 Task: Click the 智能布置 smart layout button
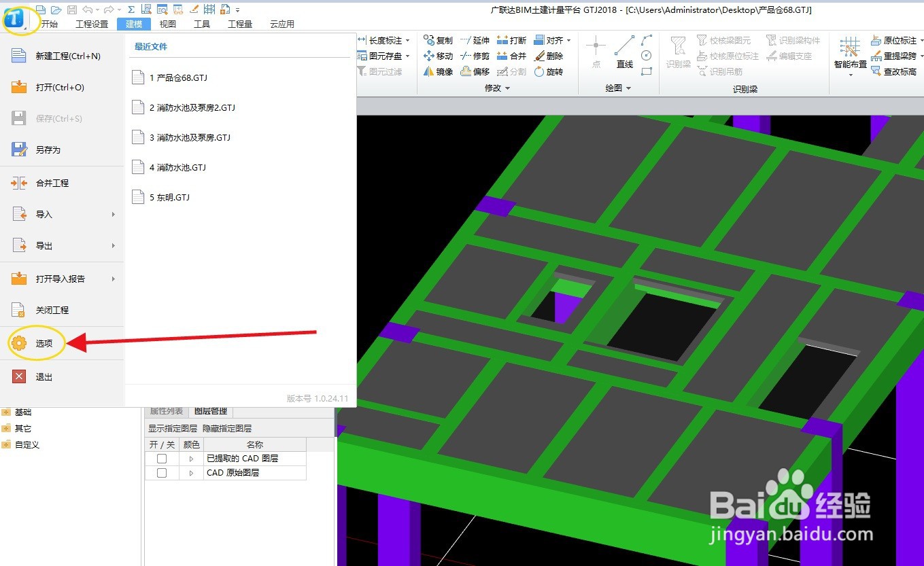(x=850, y=54)
